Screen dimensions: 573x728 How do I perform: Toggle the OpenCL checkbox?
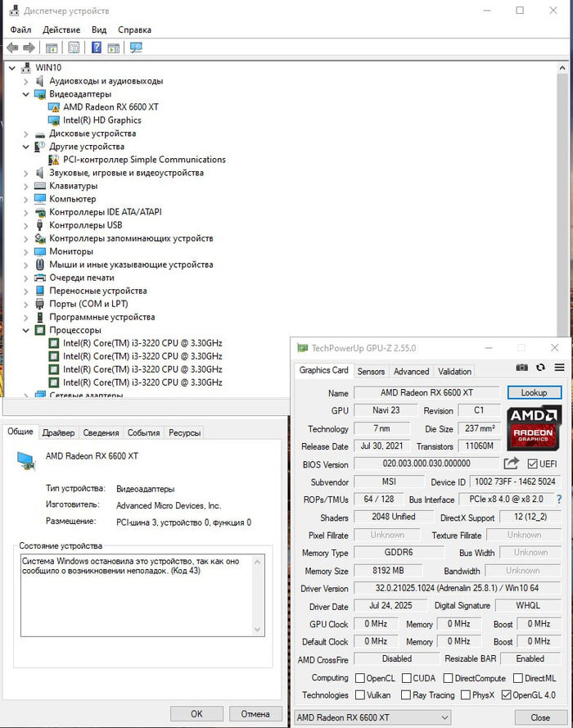coord(359,678)
